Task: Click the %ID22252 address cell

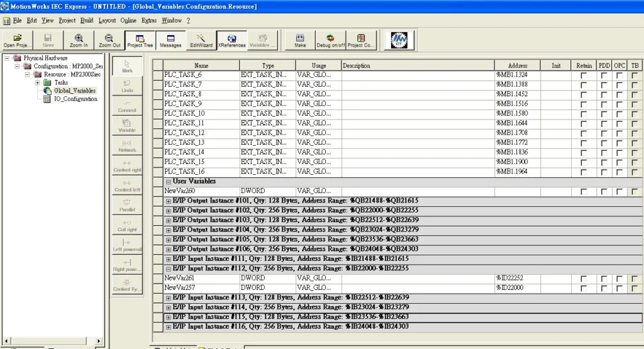Action: (518, 279)
